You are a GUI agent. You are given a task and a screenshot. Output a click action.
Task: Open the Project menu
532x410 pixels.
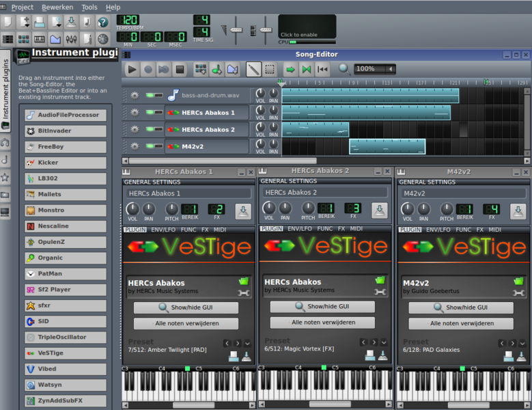pyautogui.click(x=22, y=7)
